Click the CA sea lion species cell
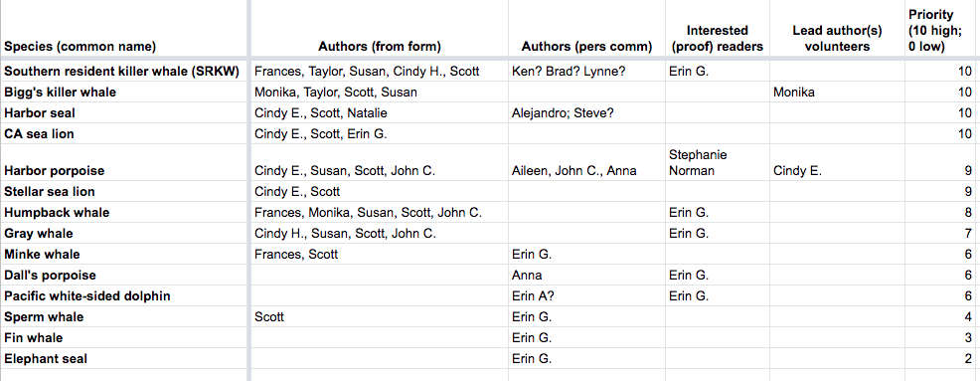This screenshot has height=381, width=980. 124,134
